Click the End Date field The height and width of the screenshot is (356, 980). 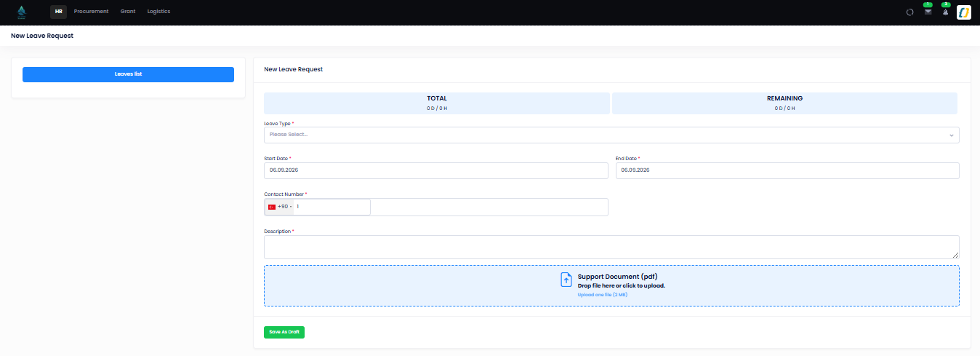[x=787, y=170]
